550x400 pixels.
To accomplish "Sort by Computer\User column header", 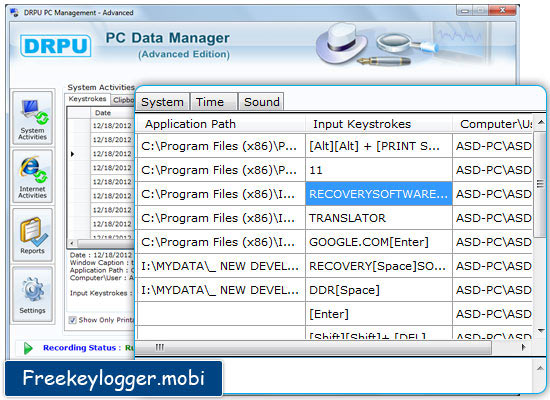I will click(493, 124).
